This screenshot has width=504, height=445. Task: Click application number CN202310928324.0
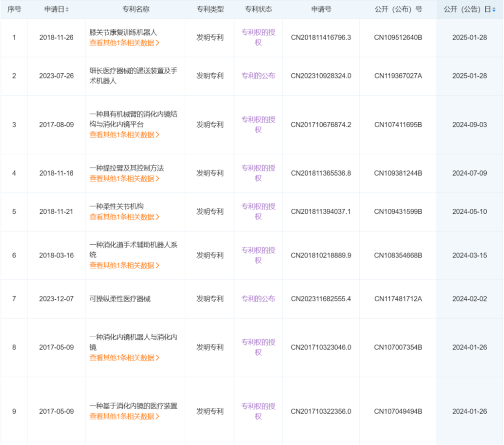coord(321,76)
